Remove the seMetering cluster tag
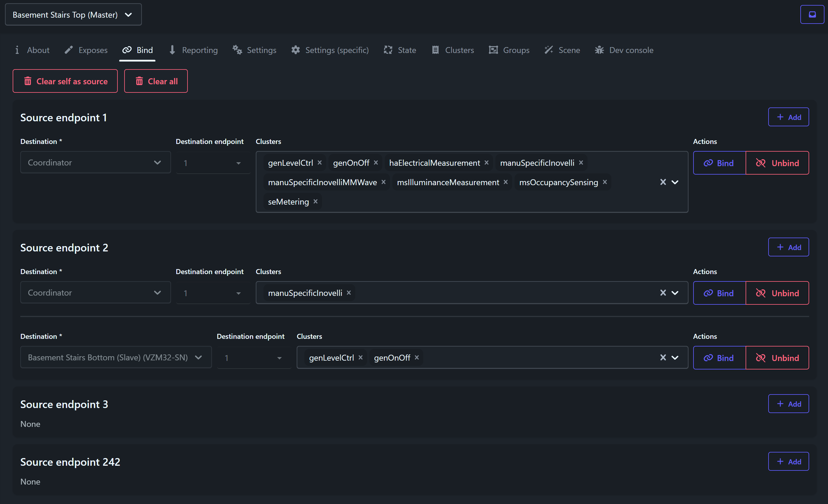The height and width of the screenshot is (504, 828). click(x=315, y=202)
